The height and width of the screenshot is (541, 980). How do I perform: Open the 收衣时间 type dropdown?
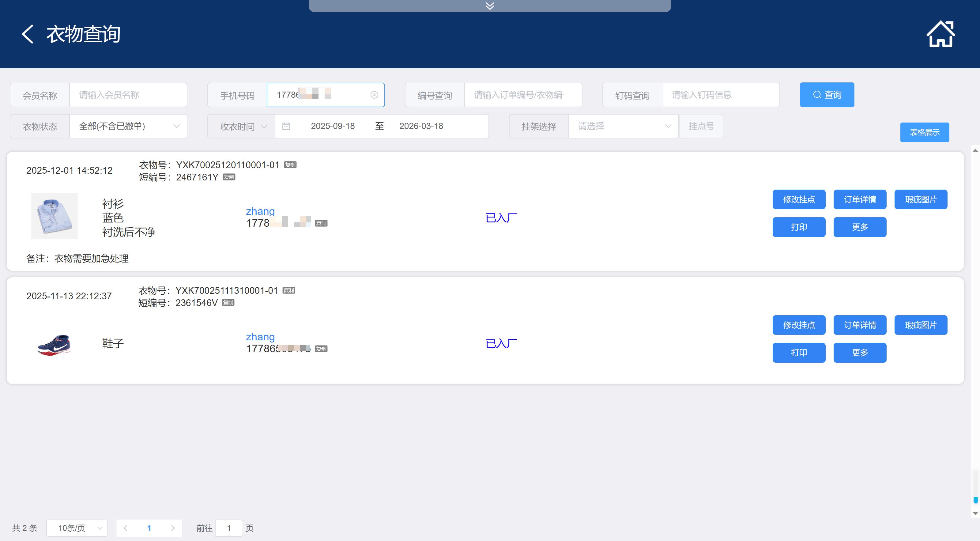pyautogui.click(x=242, y=126)
